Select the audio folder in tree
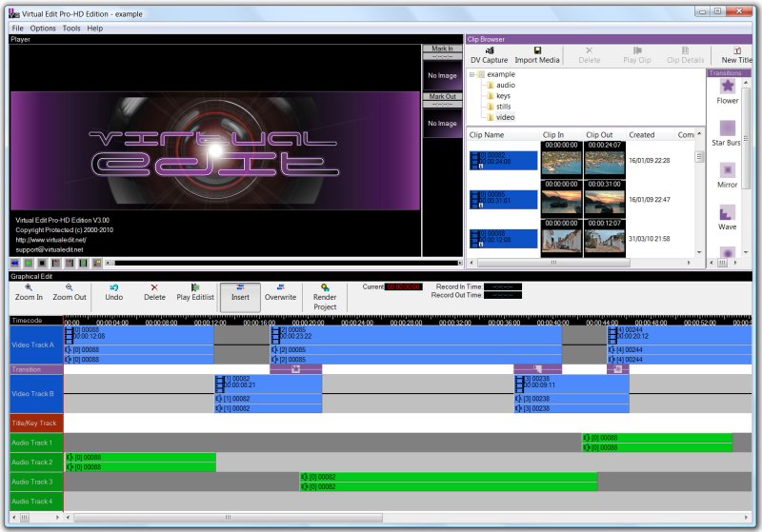Image resolution: width=762 pixels, height=532 pixels. [x=506, y=85]
